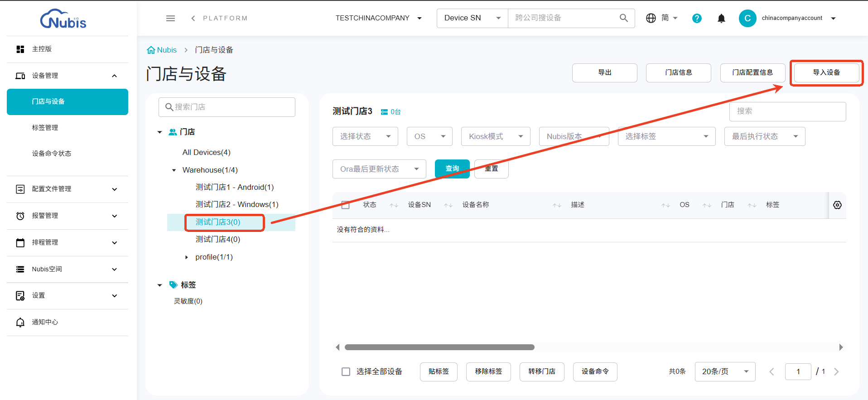
Task: Click the 导入设备 import button
Action: pos(826,72)
